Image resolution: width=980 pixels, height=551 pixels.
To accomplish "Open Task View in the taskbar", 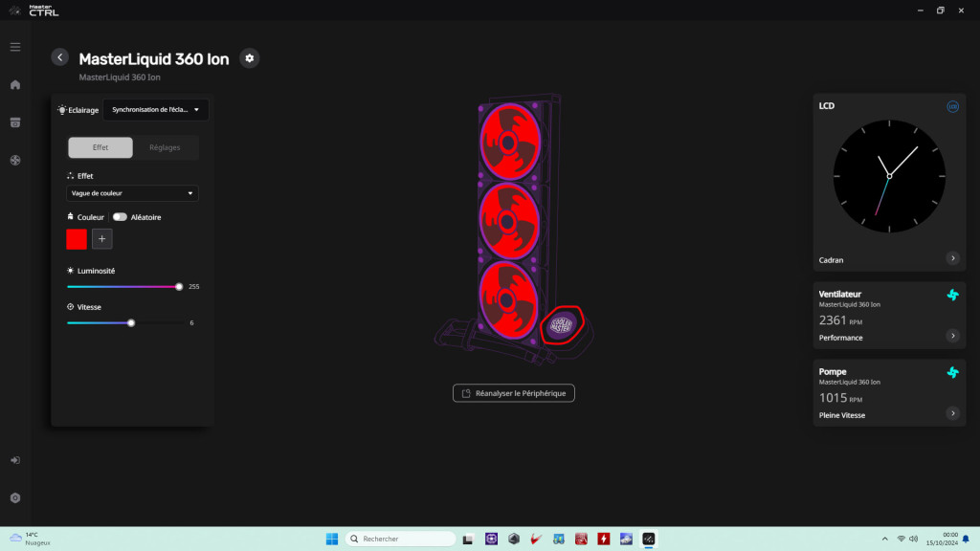I will 467,539.
